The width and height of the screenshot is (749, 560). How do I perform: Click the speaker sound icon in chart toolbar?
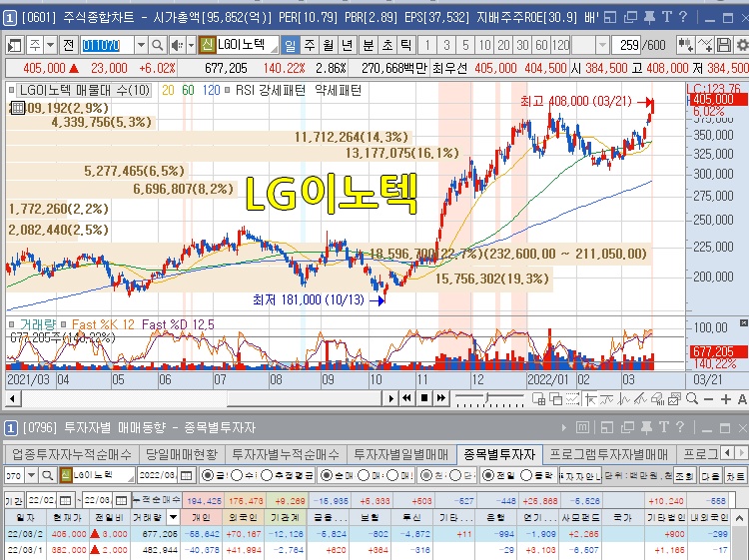point(177,46)
